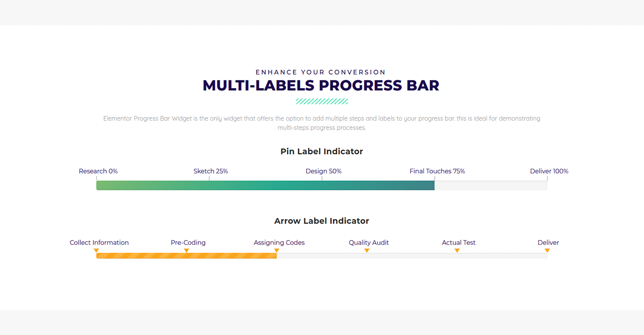Click the arrow marker below Assigning Codes
Image resolution: width=644 pixels, height=335 pixels.
pos(276,251)
